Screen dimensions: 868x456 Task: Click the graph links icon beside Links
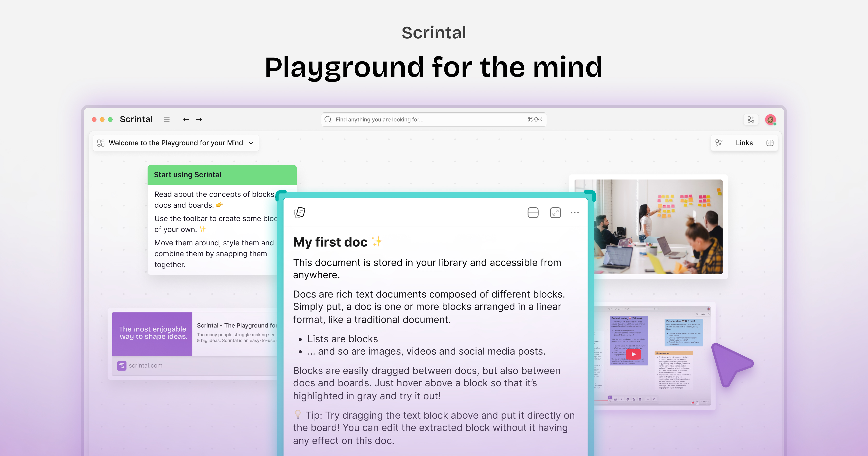click(719, 143)
